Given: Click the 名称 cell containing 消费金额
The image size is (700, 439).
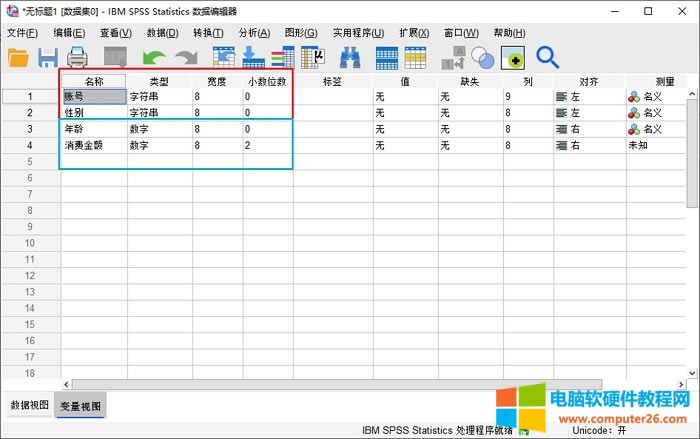Looking at the screenshot, I should pos(93,145).
